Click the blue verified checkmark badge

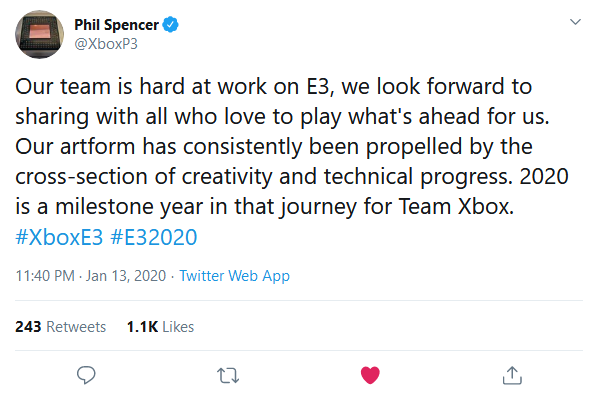(170, 25)
